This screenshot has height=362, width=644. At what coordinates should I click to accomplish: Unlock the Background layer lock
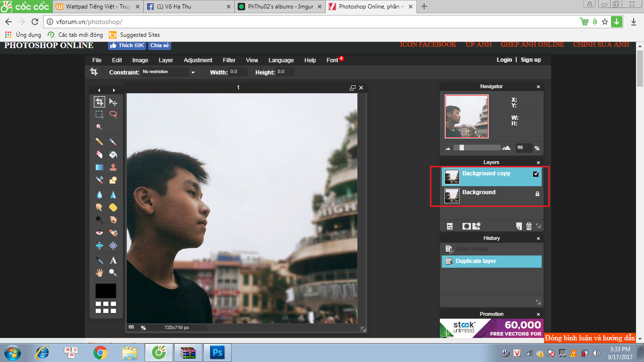coord(537,194)
